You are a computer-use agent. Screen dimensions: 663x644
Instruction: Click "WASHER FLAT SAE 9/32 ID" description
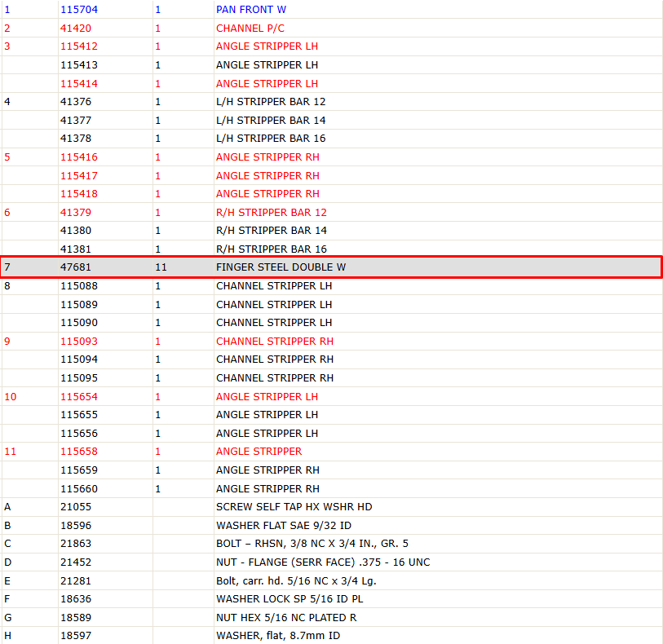284,526
